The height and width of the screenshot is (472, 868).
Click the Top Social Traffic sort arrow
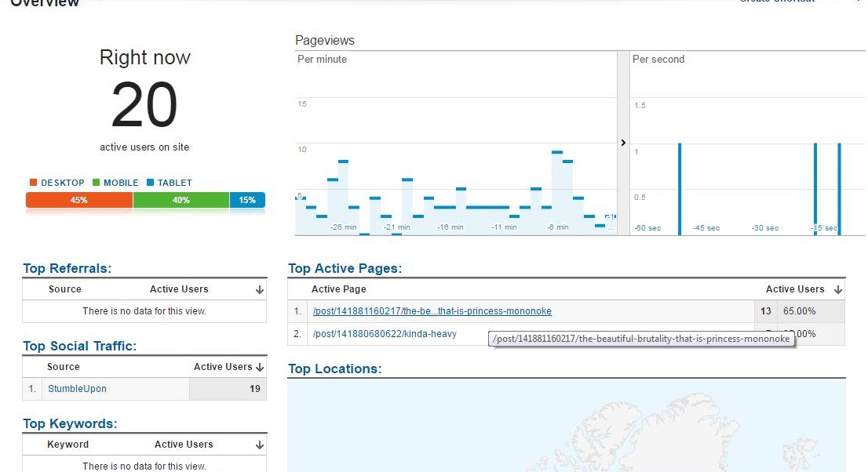pyautogui.click(x=260, y=368)
